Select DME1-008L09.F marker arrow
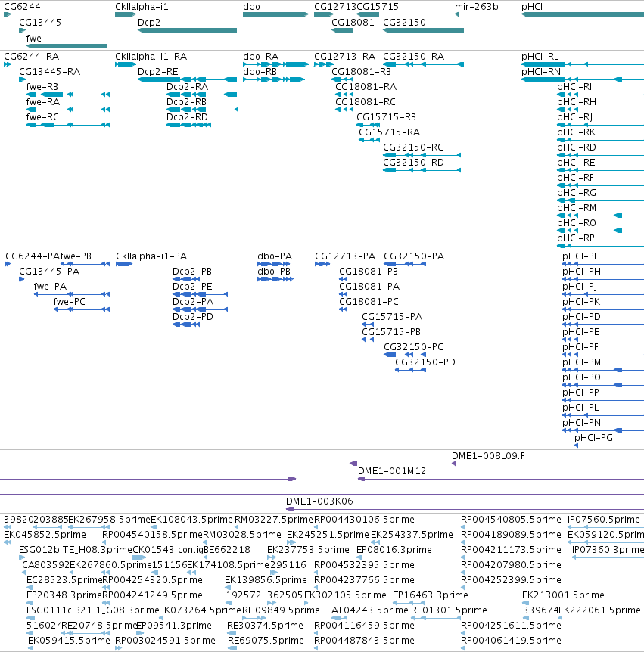The width and height of the screenshot is (644, 652). point(454,464)
